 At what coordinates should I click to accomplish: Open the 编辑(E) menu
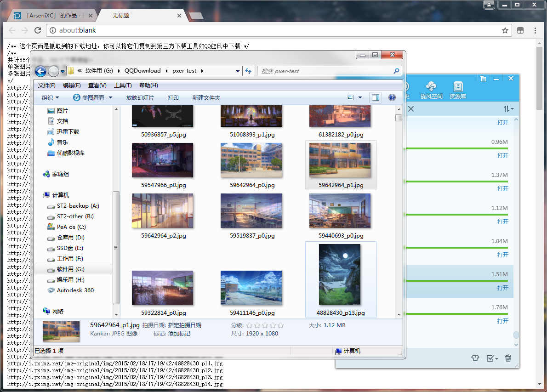(x=72, y=85)
